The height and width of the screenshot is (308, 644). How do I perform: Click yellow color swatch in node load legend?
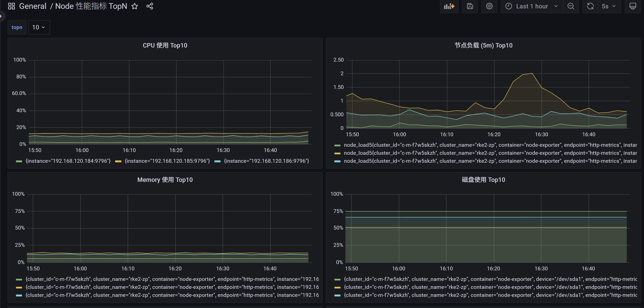tap(337, 153)
